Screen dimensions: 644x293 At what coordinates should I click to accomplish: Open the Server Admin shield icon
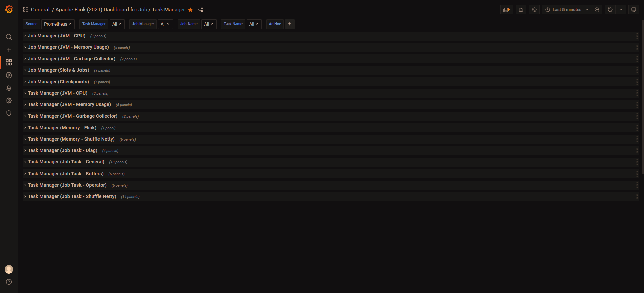point(9,113)
